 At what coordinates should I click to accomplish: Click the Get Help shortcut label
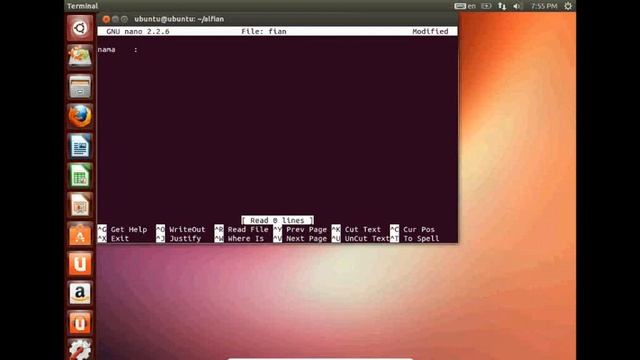pyautogui.click(x=129, y=229)
